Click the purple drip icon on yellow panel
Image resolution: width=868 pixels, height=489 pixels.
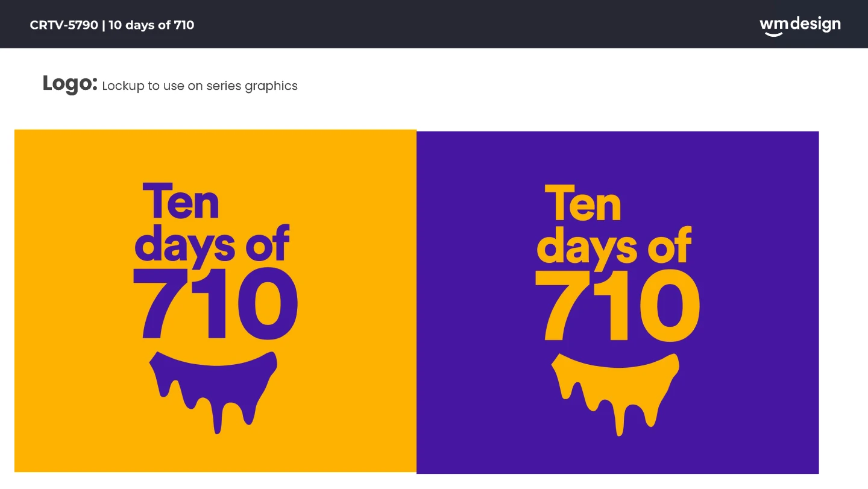214,380
